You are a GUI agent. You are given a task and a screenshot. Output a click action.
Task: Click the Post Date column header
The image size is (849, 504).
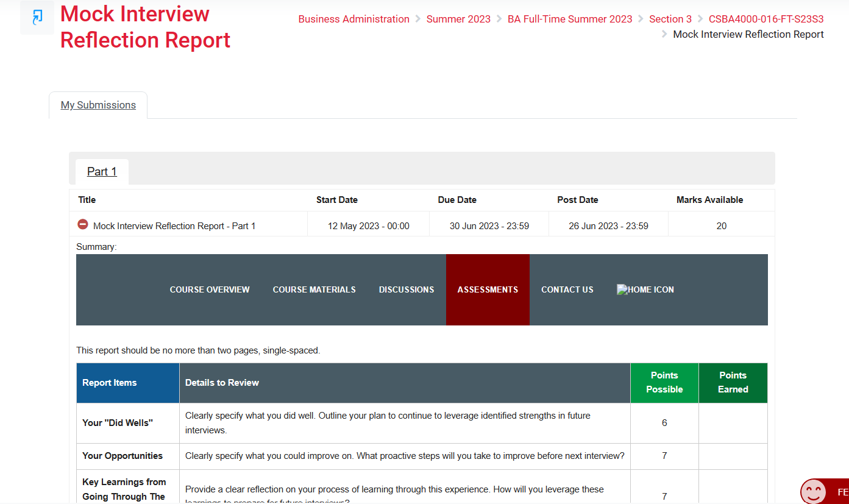578,200
